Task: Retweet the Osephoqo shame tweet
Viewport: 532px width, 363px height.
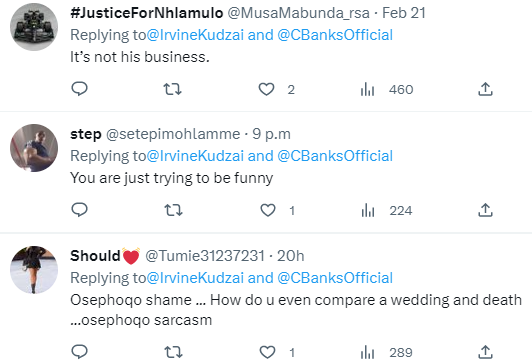Action: (173, 352)
